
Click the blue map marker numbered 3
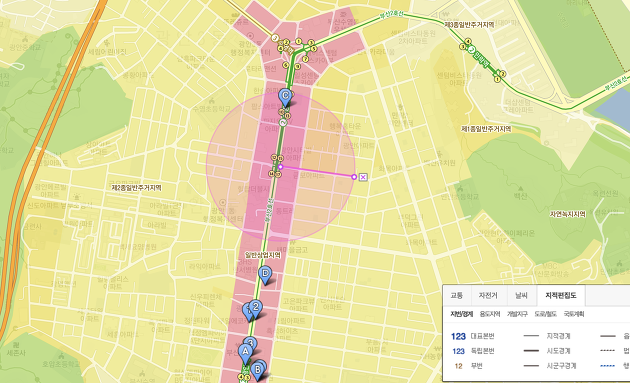click(x=251, y=344)
